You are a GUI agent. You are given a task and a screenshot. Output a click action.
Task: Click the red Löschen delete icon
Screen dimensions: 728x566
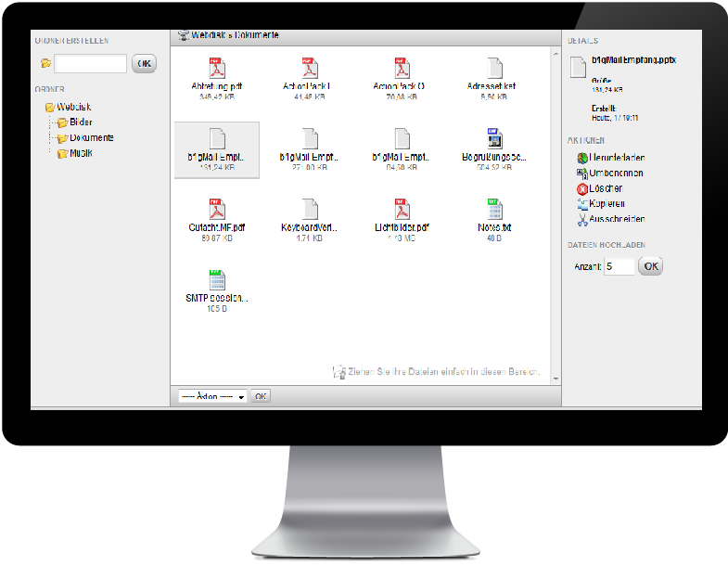tap(581, 188)
